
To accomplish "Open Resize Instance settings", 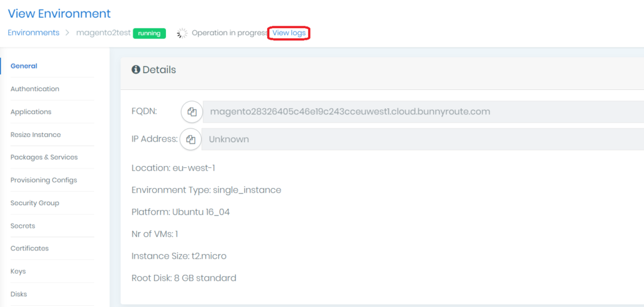I will click(36, 135).
